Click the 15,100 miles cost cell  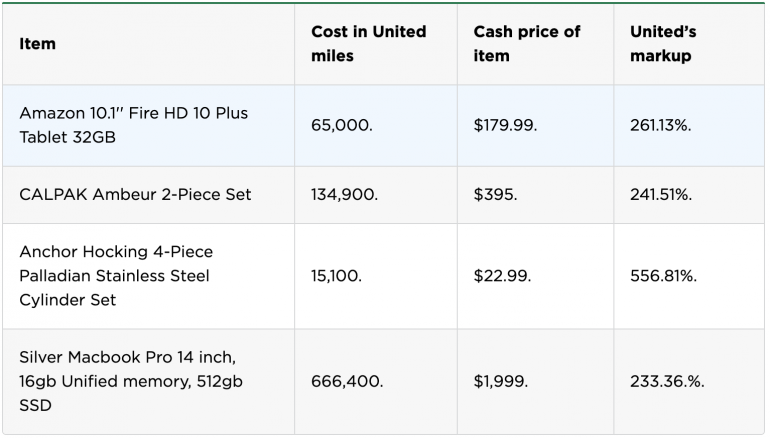336,276
